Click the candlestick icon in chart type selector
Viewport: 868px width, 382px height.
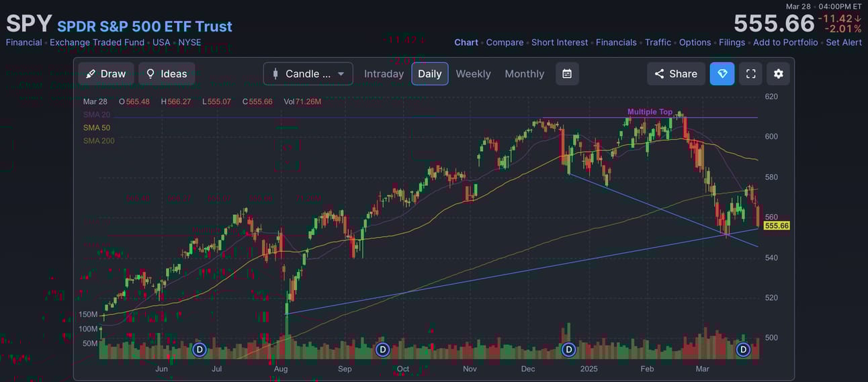pos(275,74)
